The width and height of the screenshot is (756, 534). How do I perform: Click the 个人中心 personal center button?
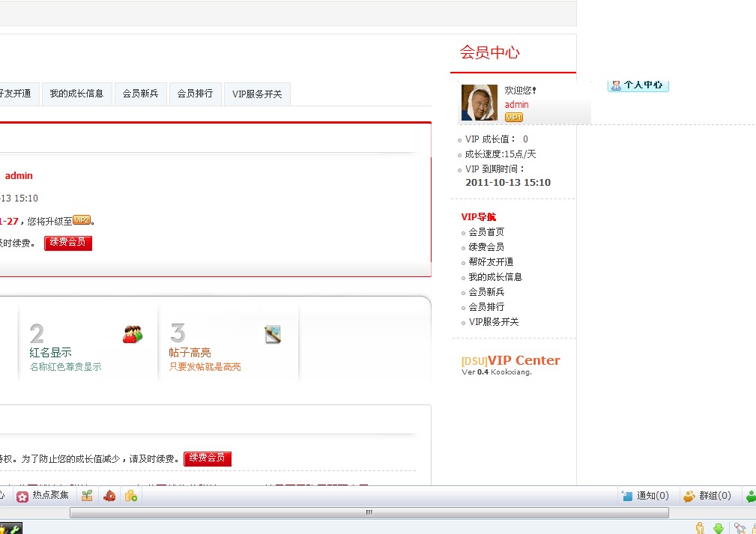[x=638, y=85]
